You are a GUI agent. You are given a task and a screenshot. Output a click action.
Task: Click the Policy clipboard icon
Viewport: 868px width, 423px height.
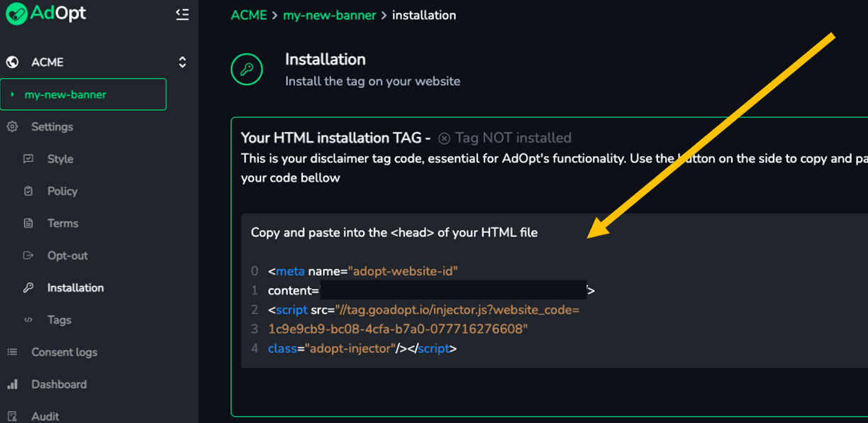(28, 191)
